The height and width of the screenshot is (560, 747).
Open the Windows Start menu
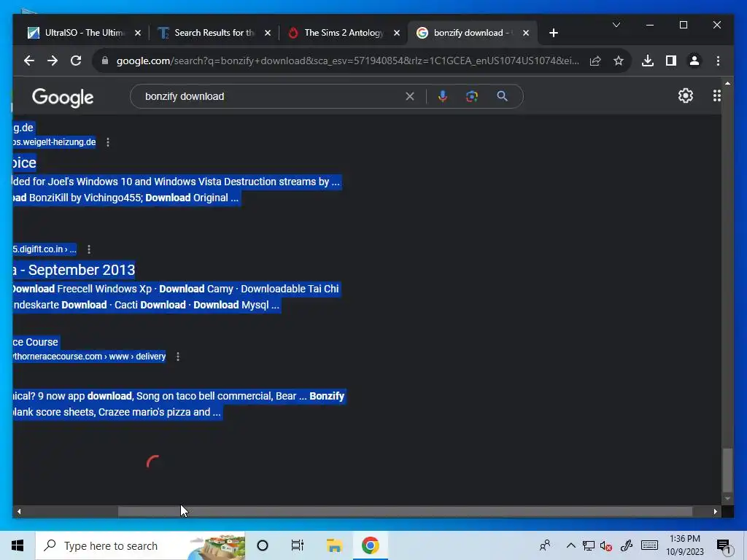pos(18,545)
